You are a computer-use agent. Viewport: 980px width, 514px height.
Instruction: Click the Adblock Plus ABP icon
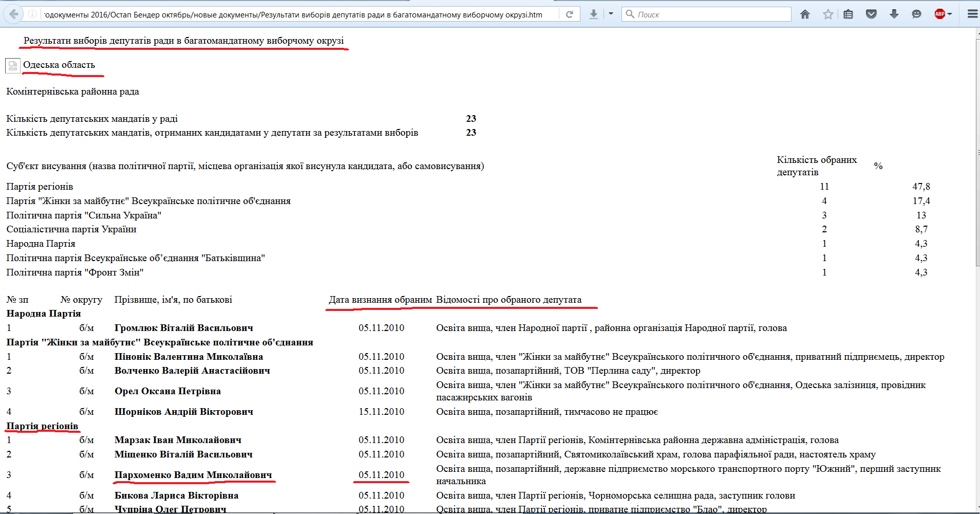(939, 14)
